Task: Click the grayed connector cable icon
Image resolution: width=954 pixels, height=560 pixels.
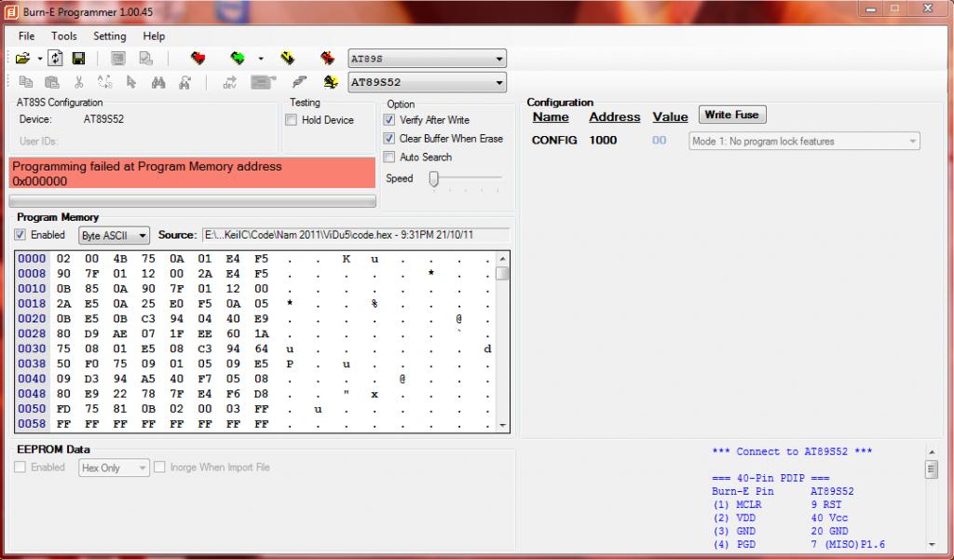Action: click(299, 82)
